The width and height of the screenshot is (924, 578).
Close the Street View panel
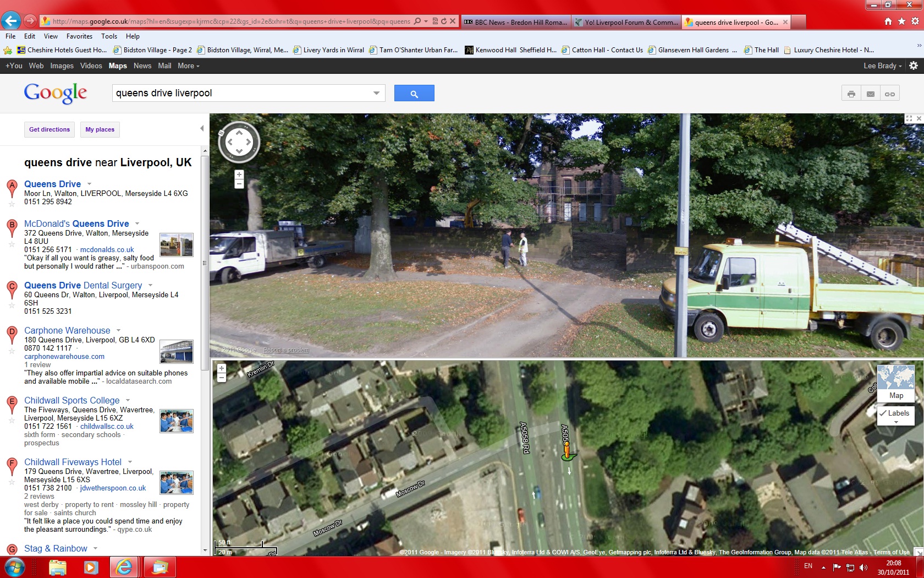tap(919, 118)
